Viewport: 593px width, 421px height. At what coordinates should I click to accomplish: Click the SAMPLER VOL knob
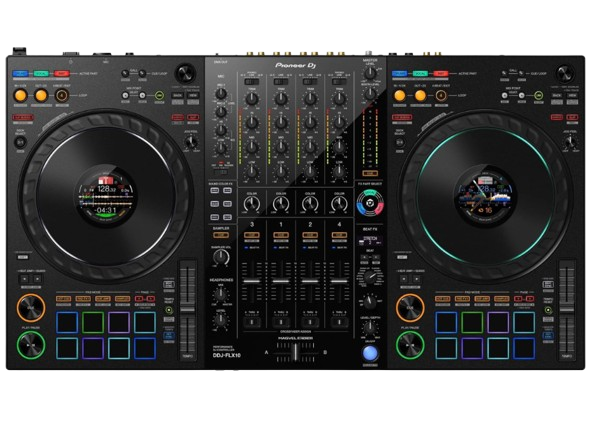click(221, 258)
